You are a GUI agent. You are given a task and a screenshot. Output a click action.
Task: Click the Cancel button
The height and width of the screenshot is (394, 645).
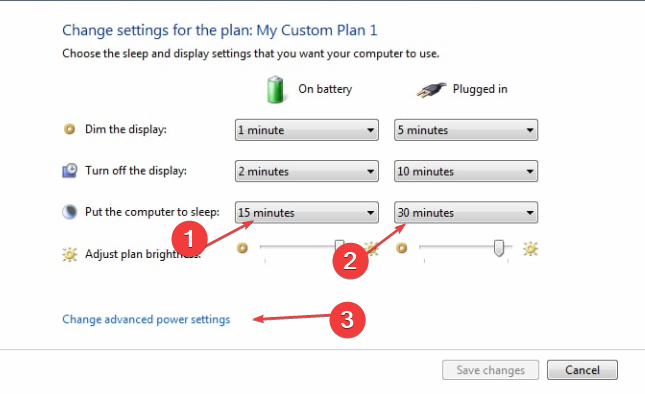point(582,370)
